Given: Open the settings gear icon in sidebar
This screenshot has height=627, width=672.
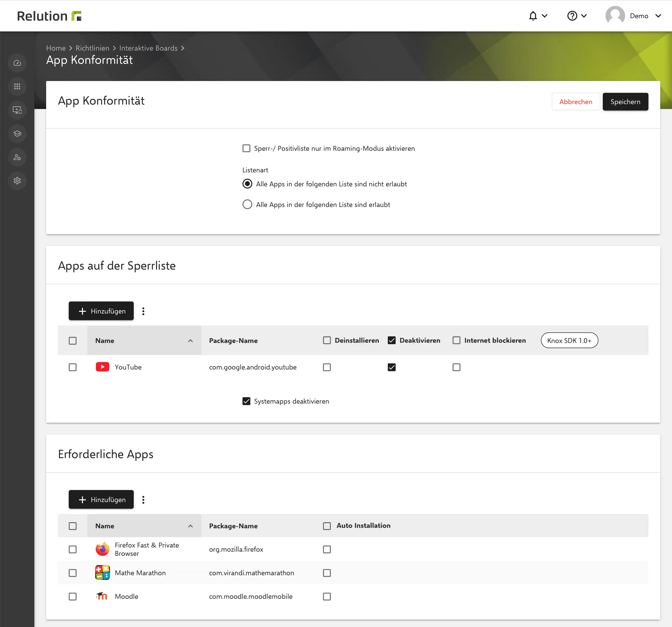Looking at the screenshot, I should pos(17,181).
